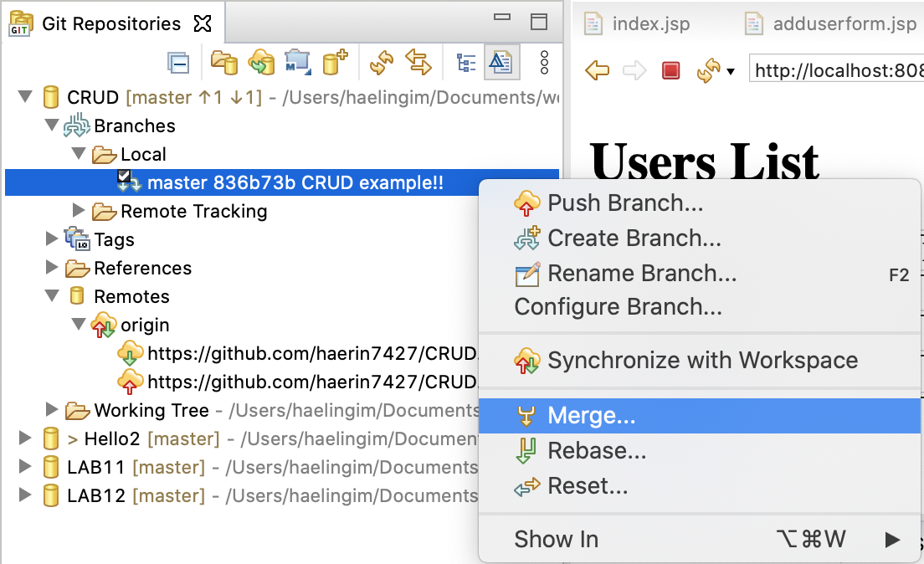924x564 pixels.
Task: Choose Reset... from context menu
Action: (x=700, y=486)
